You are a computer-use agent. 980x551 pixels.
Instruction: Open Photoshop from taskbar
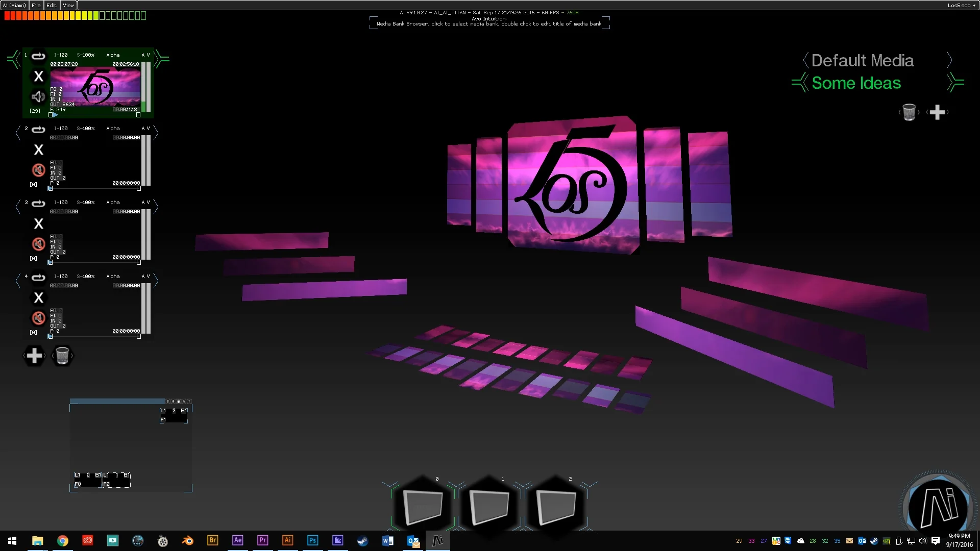click(312, 540)
